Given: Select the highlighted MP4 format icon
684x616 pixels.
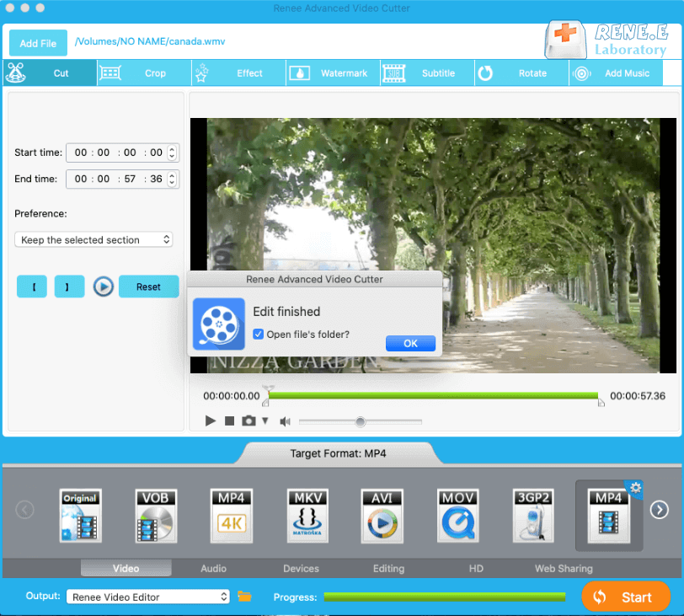Looking at the screenshot, I should (x=608, y=516).
